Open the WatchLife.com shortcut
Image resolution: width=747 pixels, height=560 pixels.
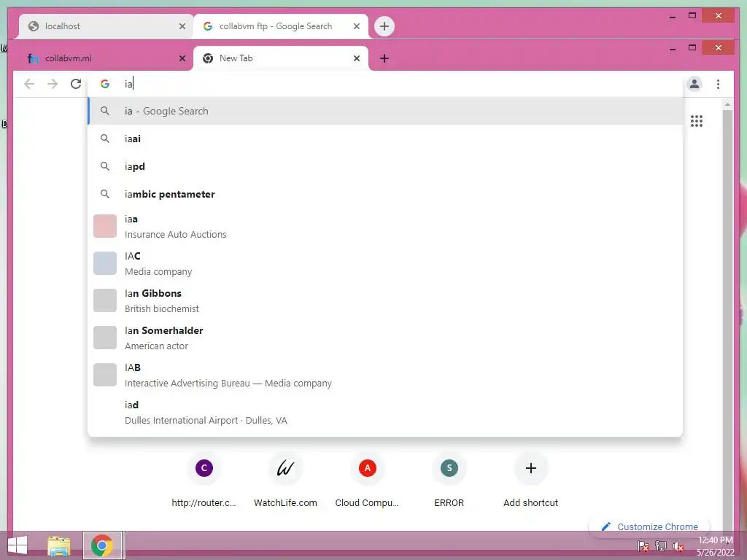[285, 480]
